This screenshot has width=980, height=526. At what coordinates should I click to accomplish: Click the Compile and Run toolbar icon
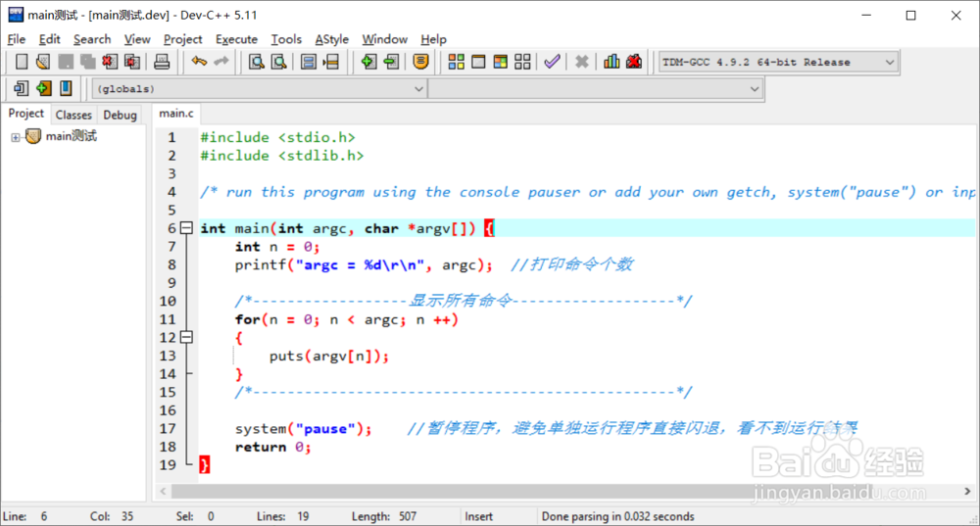coord(500,62)
